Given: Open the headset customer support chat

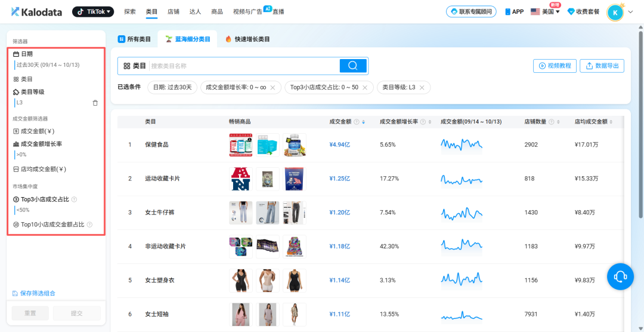Looking at the screenshot, I should (620, 276).
